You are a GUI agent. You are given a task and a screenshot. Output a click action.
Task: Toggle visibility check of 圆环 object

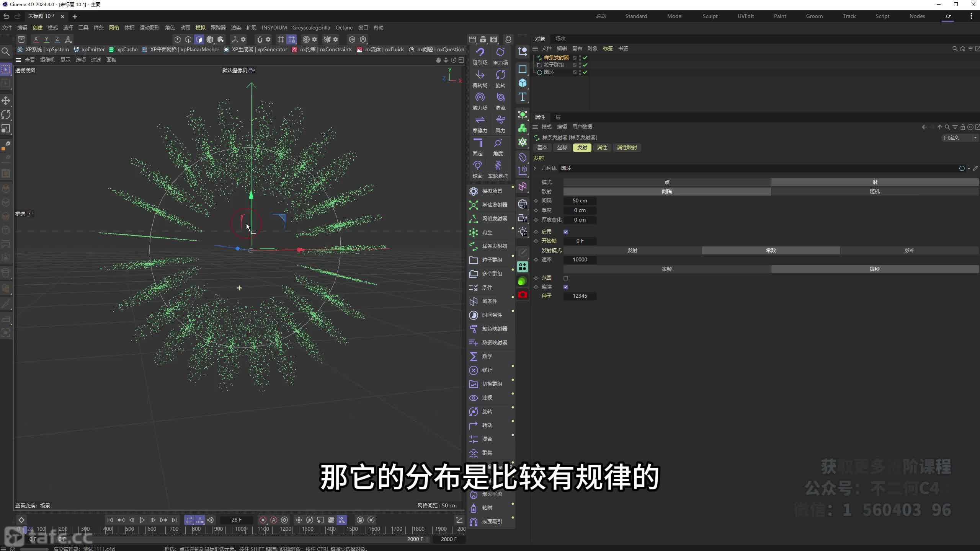coord(585,72)
